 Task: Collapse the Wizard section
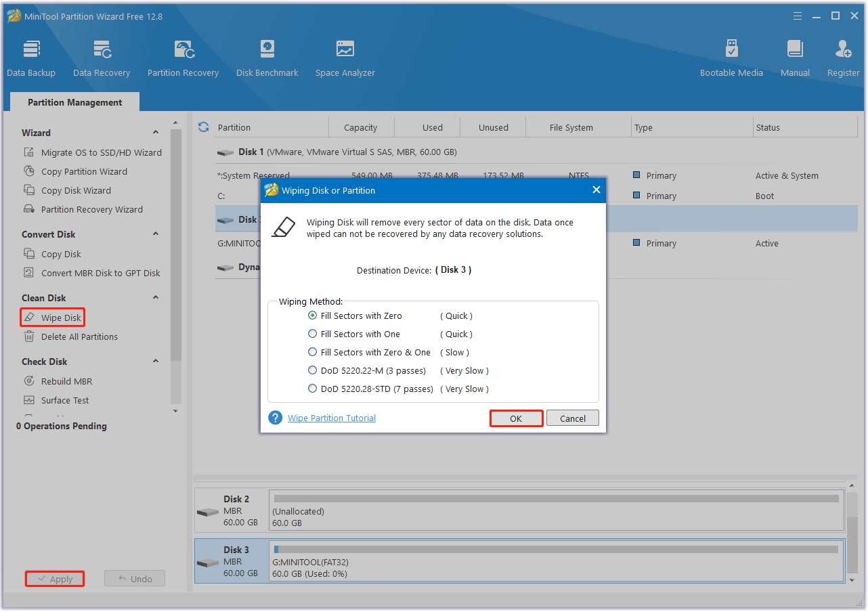tap(156, 133)
